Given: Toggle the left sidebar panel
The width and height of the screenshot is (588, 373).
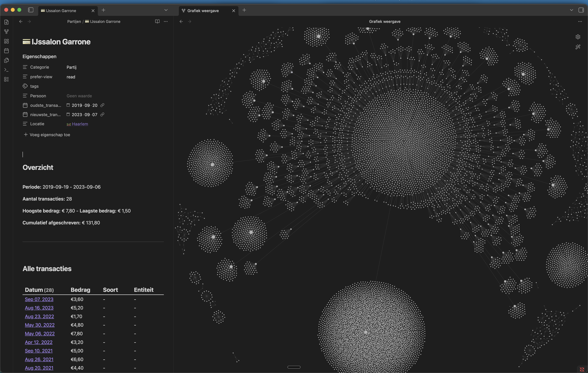Looking at the screenshot, I should point(31,10).
